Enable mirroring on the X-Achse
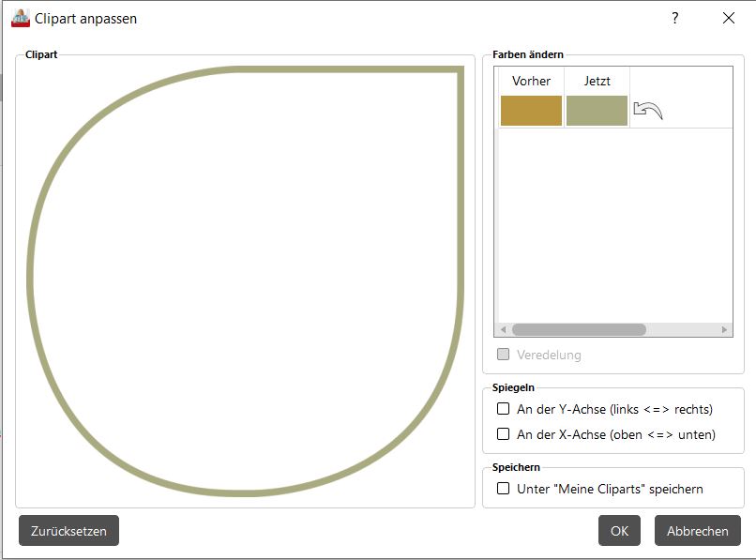Viewport: 756px width, 560px height. pos(504,434)
